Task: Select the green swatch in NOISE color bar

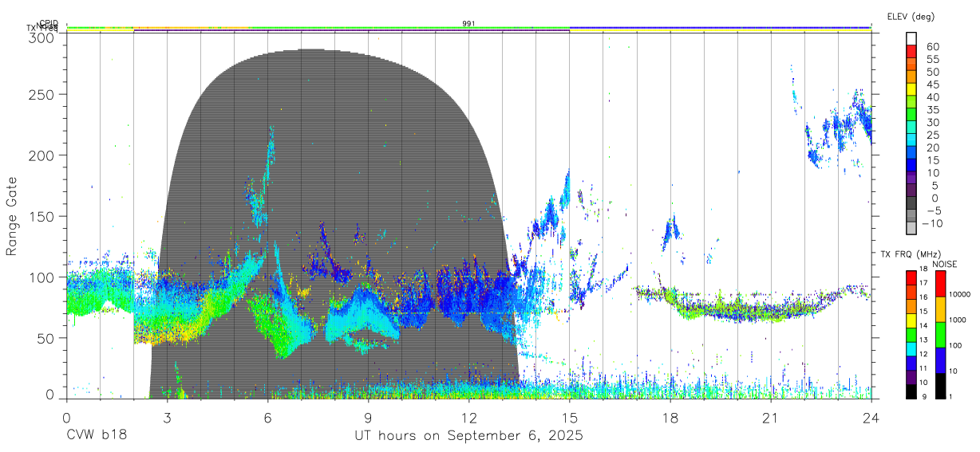Action: tap(940, 334)
